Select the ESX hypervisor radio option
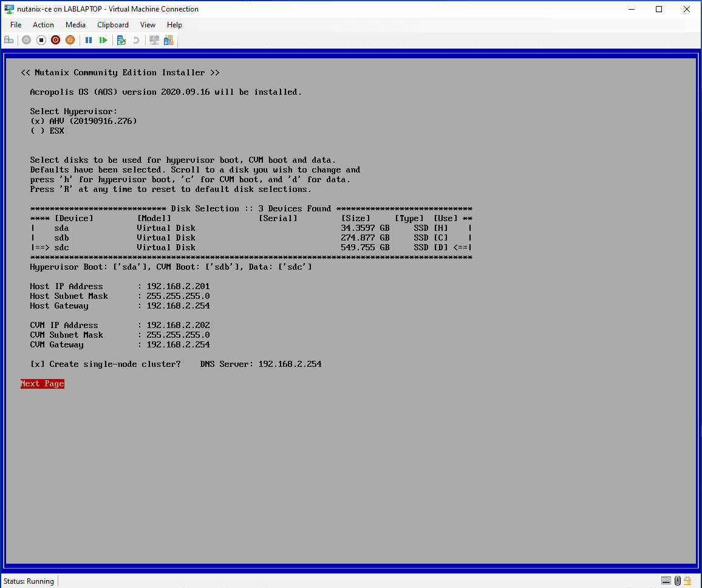This screenshot has height=588, width=702. 35,131
